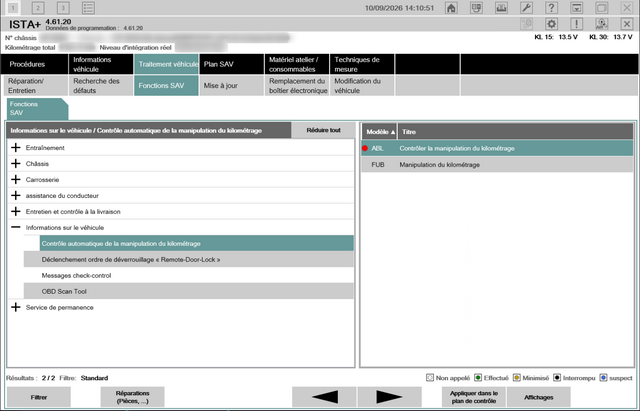The width and height of the screenshot is (640, 411).
Task: Open the settings gear icon
Action: 551,24
